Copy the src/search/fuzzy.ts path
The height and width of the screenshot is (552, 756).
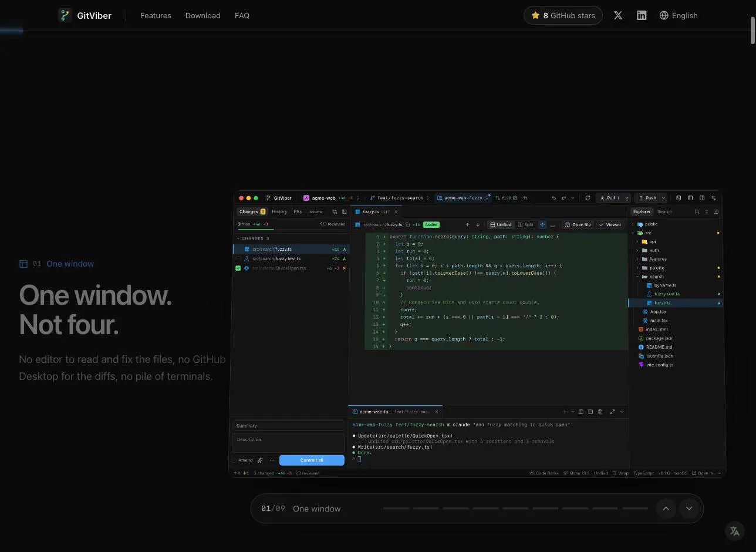[408, 225]
